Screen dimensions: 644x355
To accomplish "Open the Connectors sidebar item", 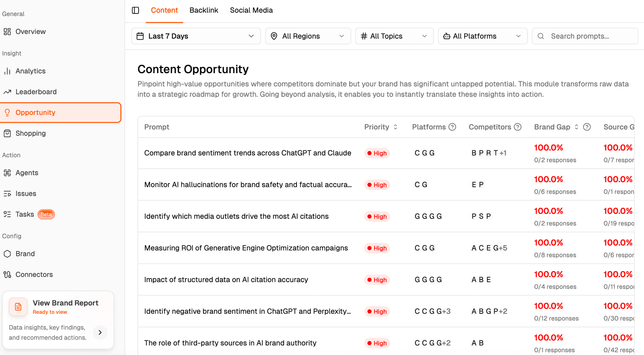I will point(60,275).
